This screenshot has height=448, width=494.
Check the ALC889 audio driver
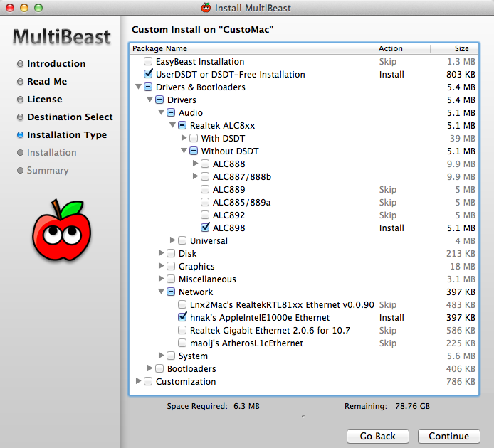pyautogui.click(x=205, y=189)
